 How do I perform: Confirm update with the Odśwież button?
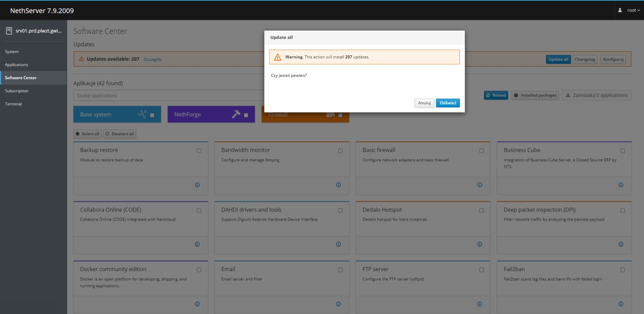click(x=448, y=103)
